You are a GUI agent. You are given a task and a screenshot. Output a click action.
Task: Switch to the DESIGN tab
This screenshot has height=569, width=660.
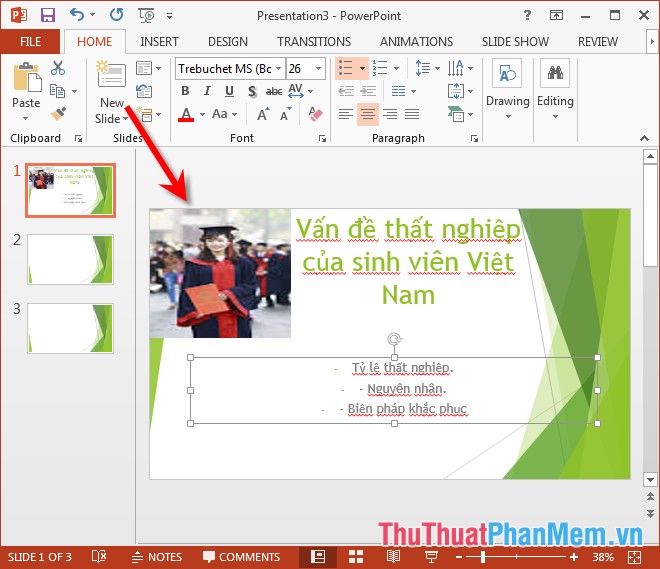click(x=228, y=42)
